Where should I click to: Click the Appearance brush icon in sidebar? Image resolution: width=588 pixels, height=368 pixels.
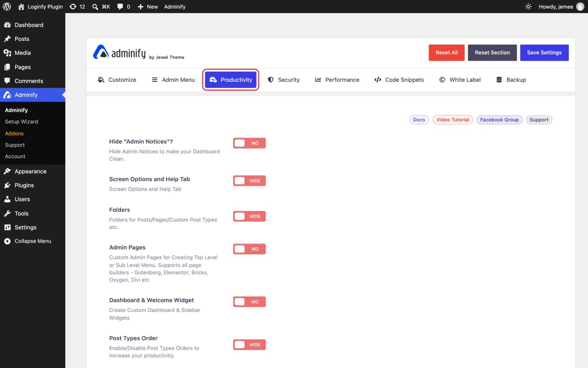tap(7, 171)
